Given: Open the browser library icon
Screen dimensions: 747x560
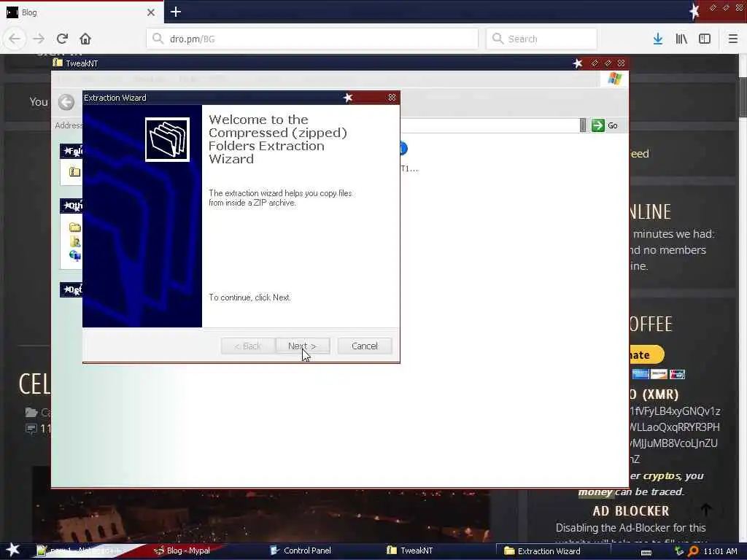Looking at the screenshot, I should [x=681, y=39].
